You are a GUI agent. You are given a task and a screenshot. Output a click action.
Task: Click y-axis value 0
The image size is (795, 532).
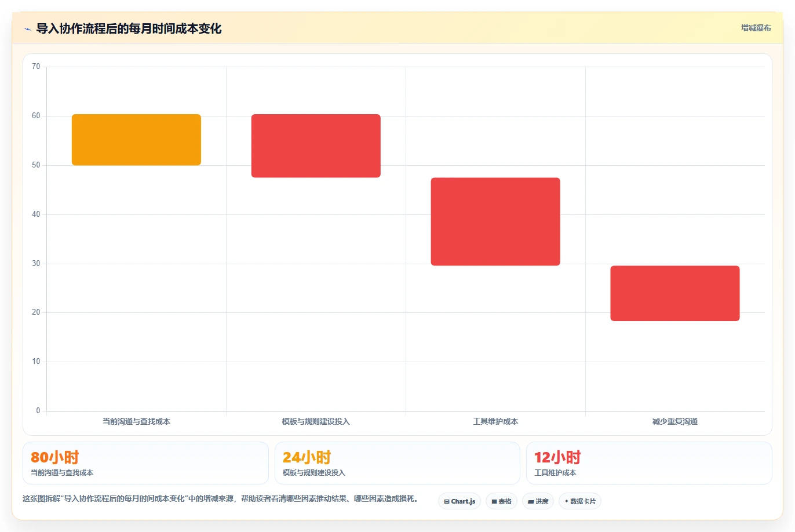(38, 411)
